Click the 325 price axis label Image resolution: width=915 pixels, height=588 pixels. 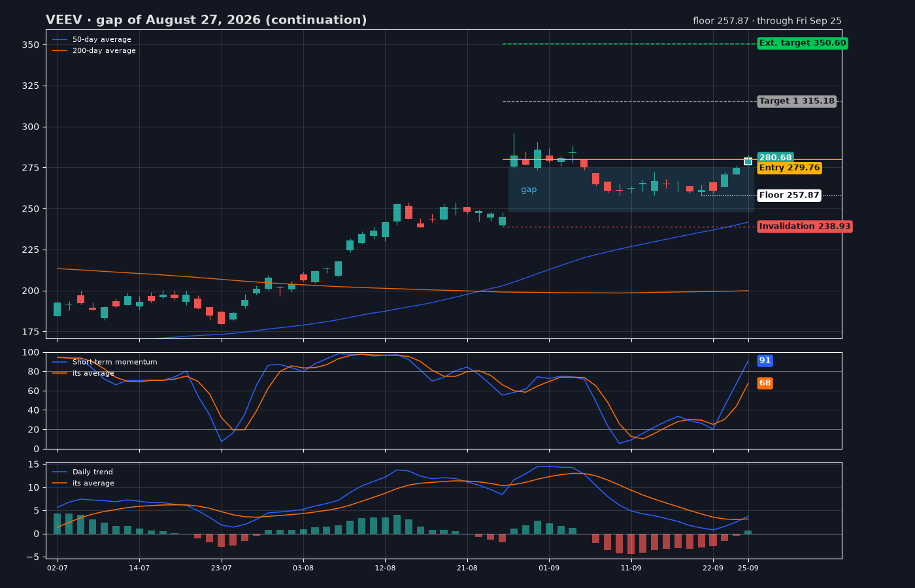click(x=31, y=86)
